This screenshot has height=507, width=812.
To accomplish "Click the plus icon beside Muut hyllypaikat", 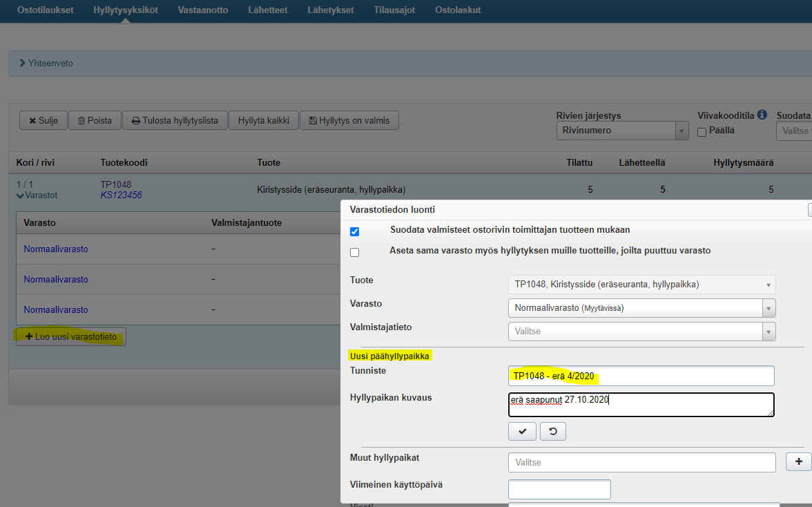I will 799,462.
